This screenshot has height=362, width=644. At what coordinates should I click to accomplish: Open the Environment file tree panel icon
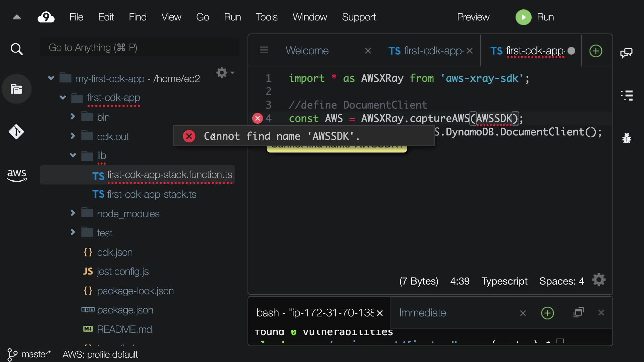tap(16, 89)
